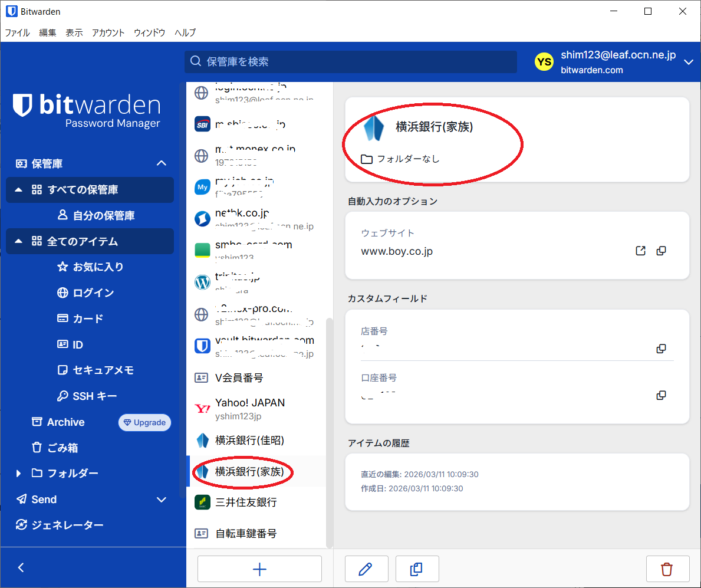Click the 保管庫を検索 search field
Image resolution: width=701 pixels, height=588 pixels.
[x=351, y=61]
